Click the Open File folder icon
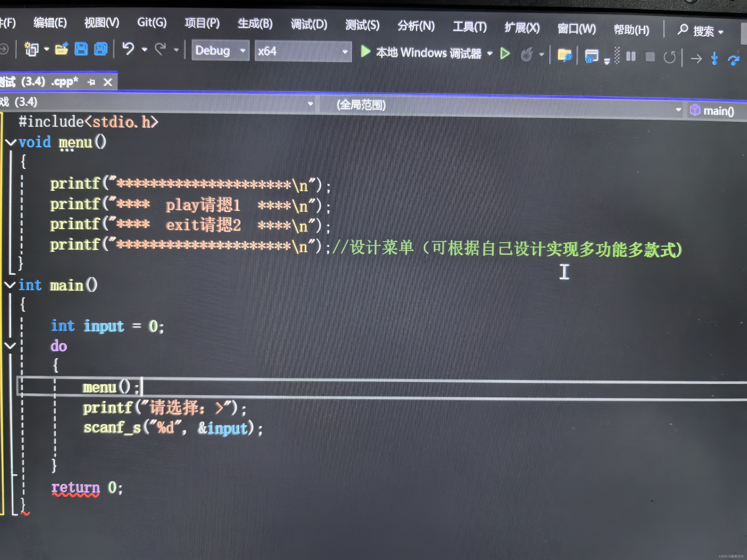Image resolution: width=747 pixels, height=560 pixels. [61, 49]
